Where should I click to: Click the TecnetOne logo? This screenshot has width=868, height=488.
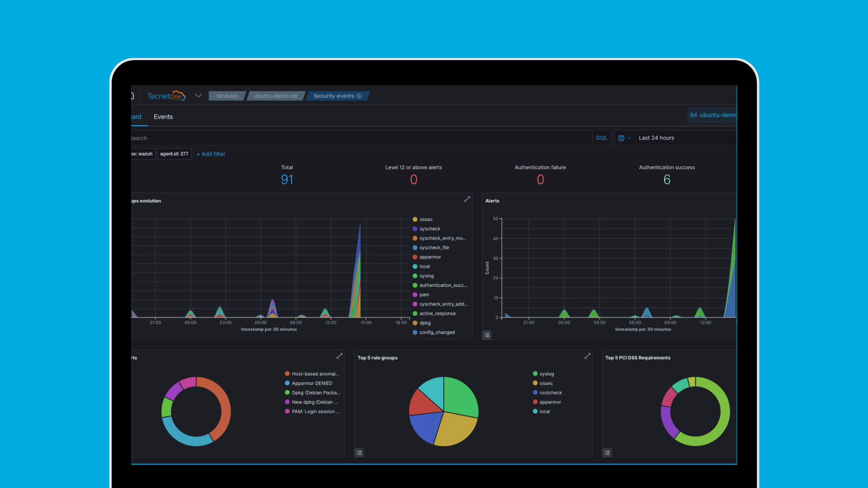coord(166,96)
